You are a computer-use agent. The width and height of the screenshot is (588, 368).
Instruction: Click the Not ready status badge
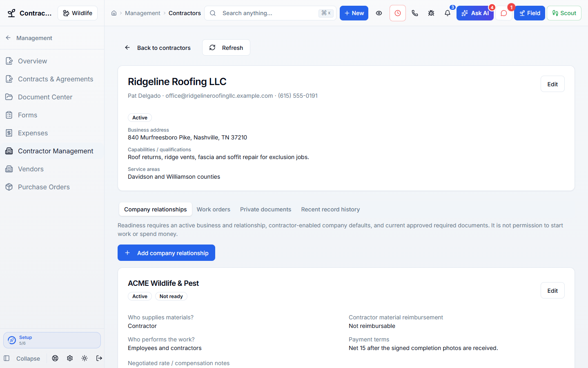coord(171,296)
